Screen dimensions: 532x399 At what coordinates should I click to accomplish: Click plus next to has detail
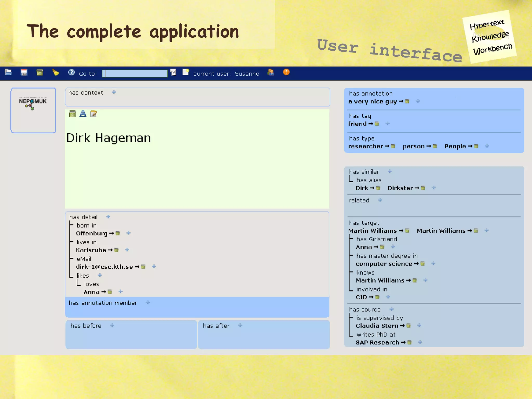click(x=108, y=217)
